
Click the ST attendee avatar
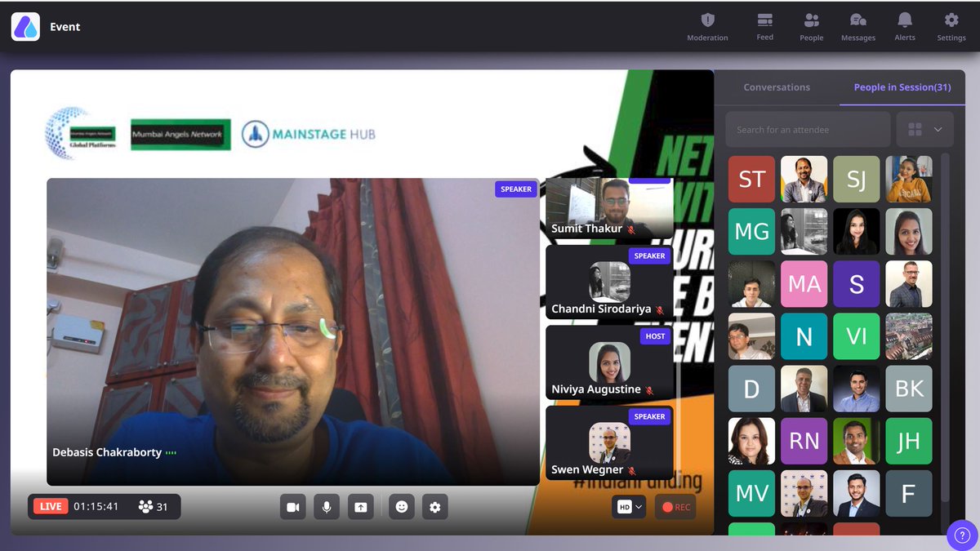coord(751,180)
